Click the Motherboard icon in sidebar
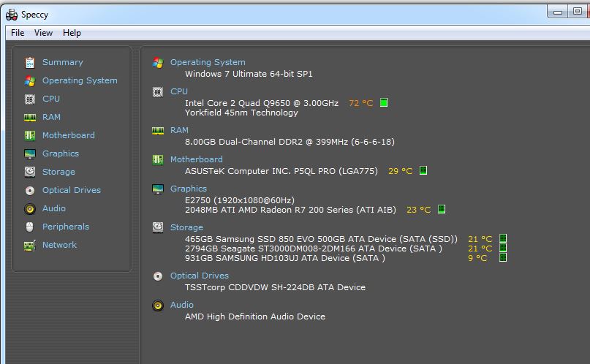This screenshot has height=364, width=590. [x=29, y=135]
